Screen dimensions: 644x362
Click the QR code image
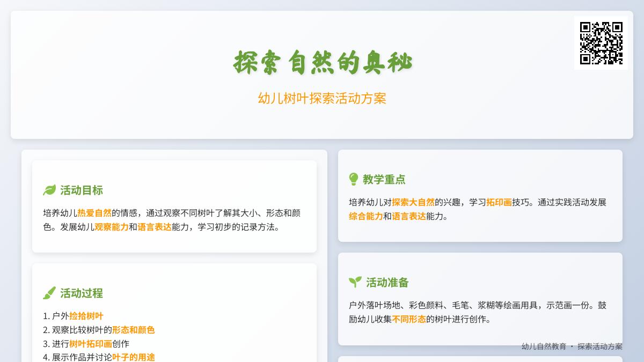point(601,43)
